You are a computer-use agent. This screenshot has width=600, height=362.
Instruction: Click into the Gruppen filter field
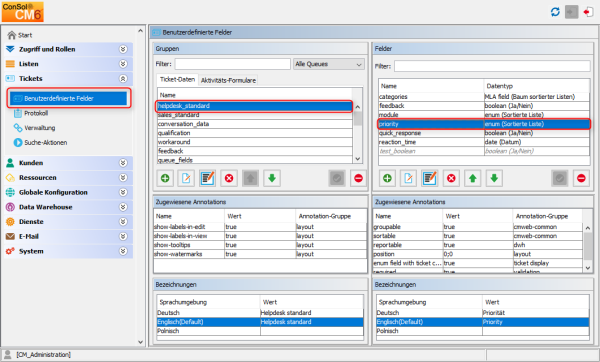(233, 64)
